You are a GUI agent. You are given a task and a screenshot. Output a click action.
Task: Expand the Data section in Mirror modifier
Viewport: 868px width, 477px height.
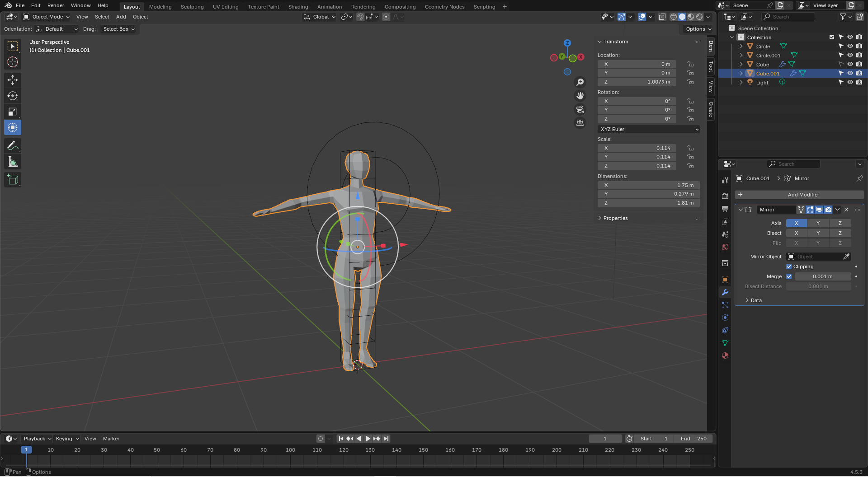[x=756, y=300]
